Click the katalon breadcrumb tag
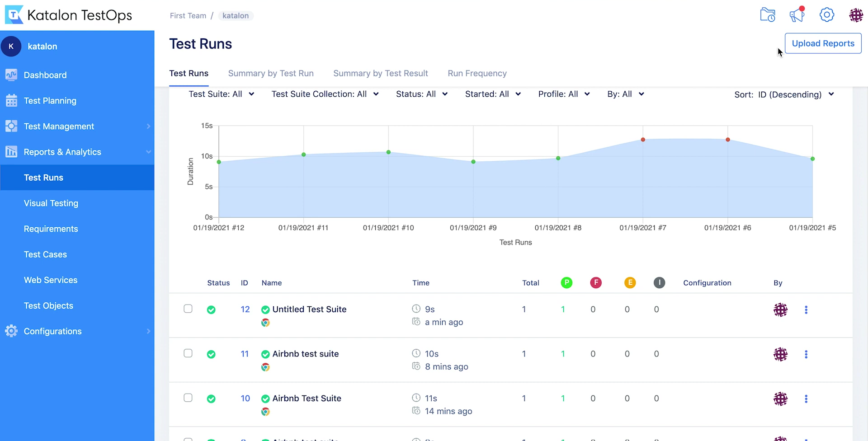 [x=236, y=16]
